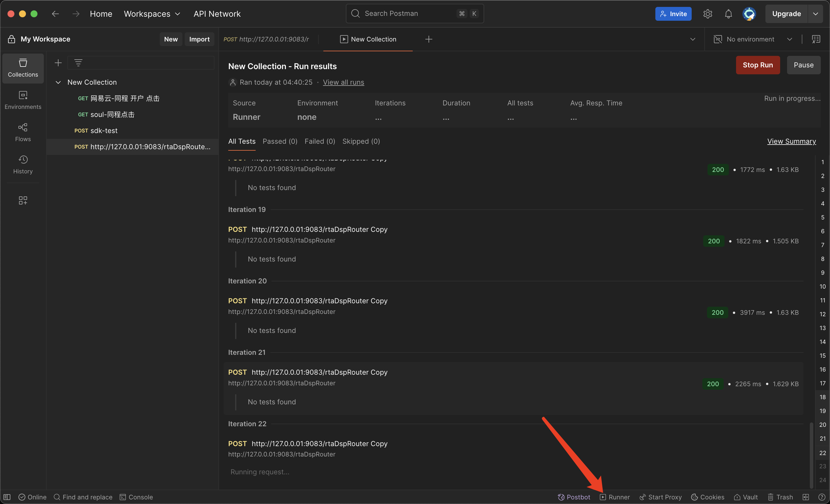The width and height of the screenshot is (830, 504).
Task: Click the collections filter search field
Action: pyautogui.click(x=141, y=63)
